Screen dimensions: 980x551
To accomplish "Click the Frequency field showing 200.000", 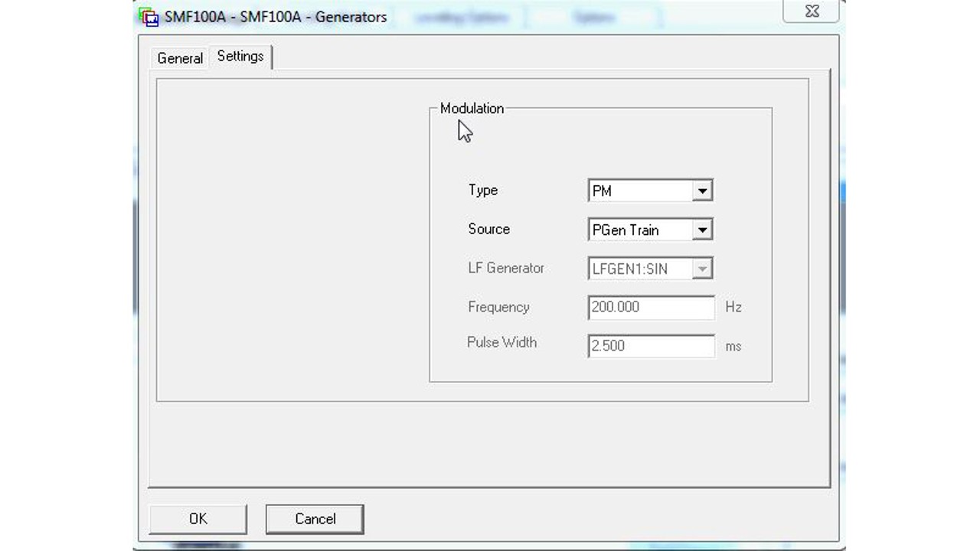I will 651,307.
